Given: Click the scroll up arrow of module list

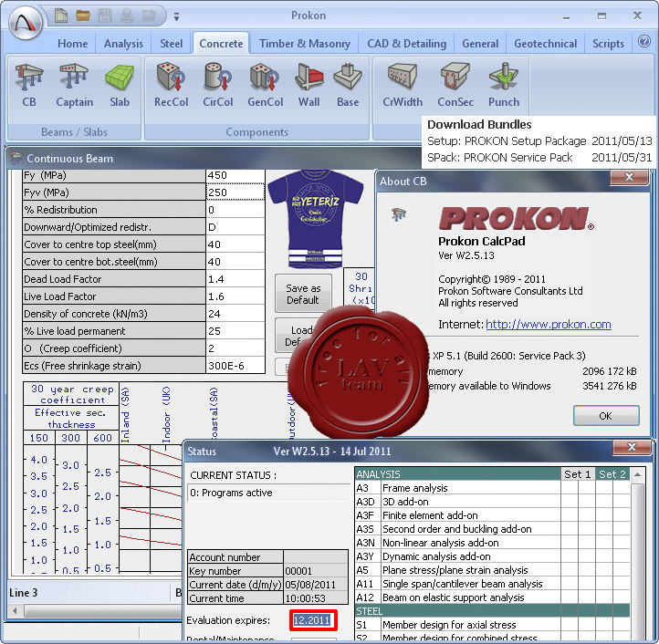Looking at the screenshot, I should (x=638, y=474).
